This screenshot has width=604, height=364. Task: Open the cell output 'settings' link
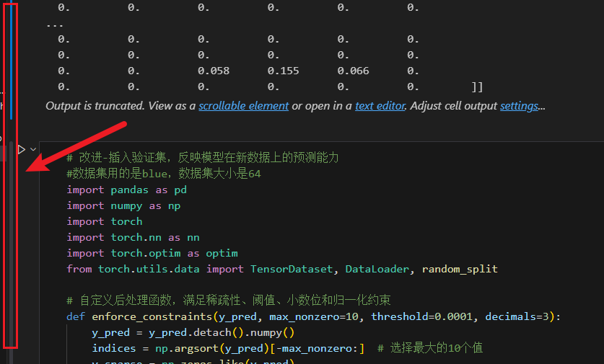[x=519, y=106]
